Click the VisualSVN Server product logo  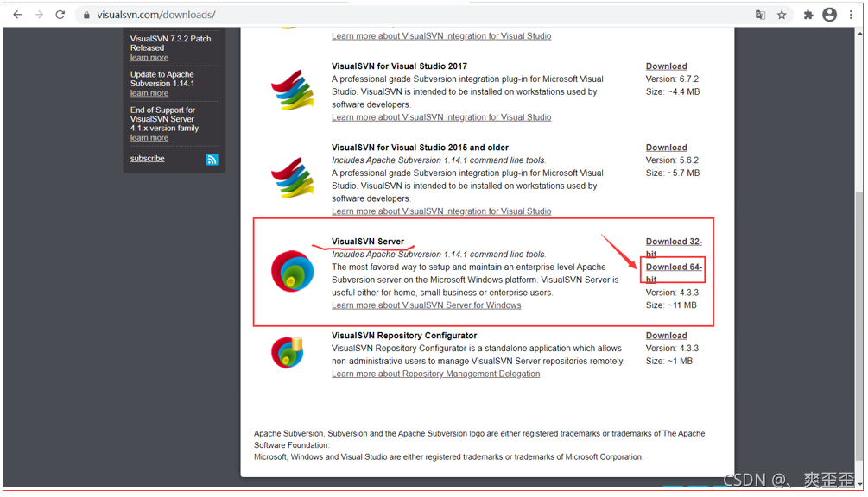[292, 271]
